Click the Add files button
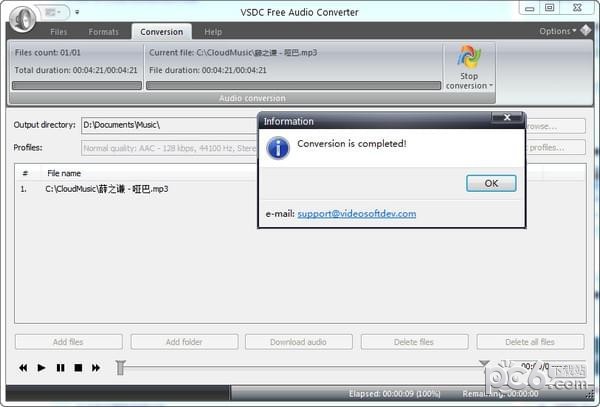 68,342
